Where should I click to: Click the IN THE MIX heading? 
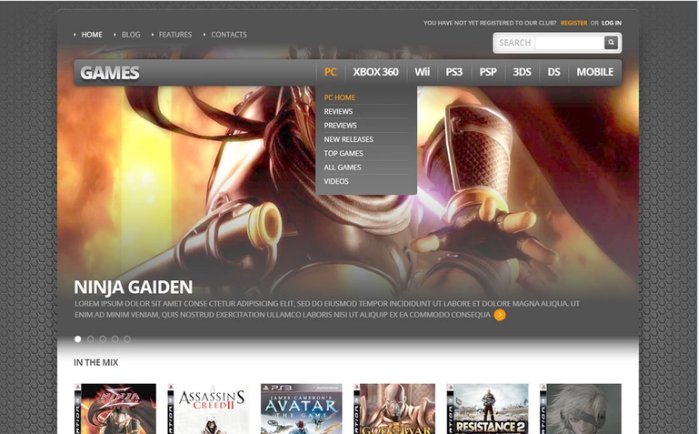click(x=96, y=363)
